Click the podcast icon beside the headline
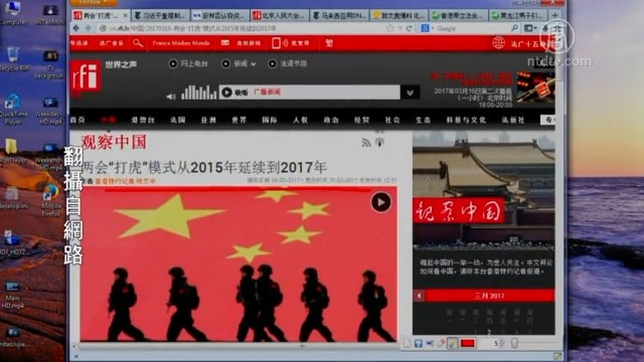Viewport: 644px width, 362px height. tap(380, 143)
